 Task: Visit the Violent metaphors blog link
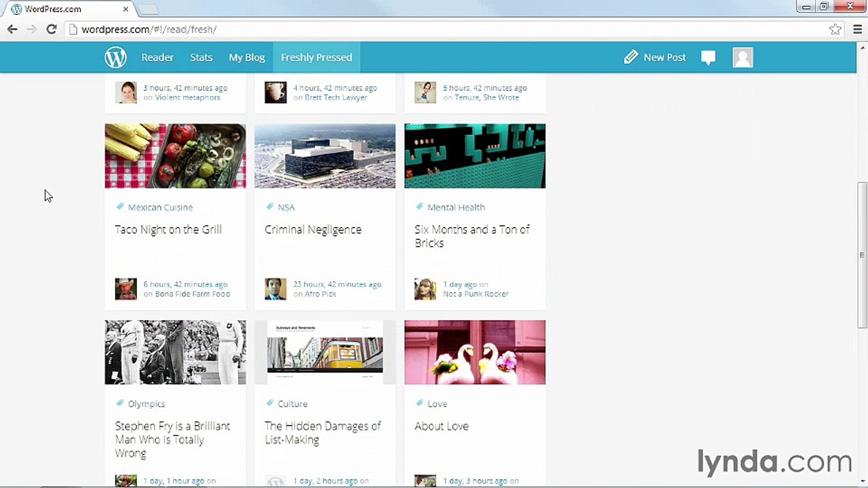pos(187,98)
